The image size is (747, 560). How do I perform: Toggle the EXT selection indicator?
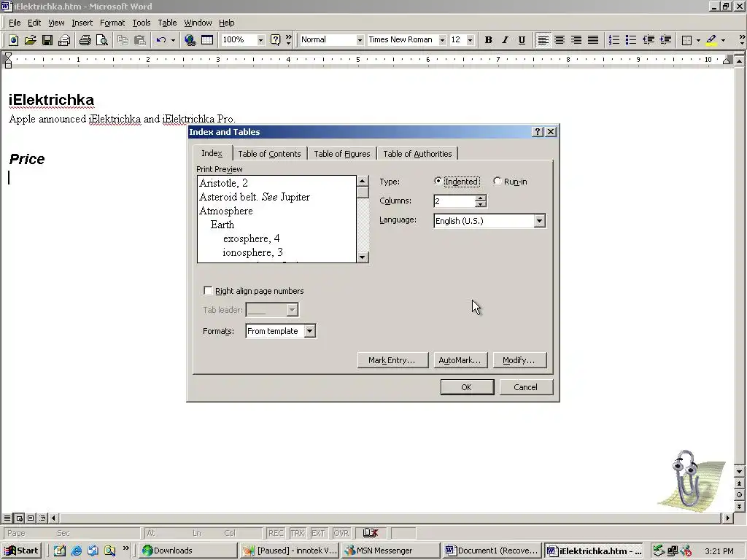click(x=318, y=533)
